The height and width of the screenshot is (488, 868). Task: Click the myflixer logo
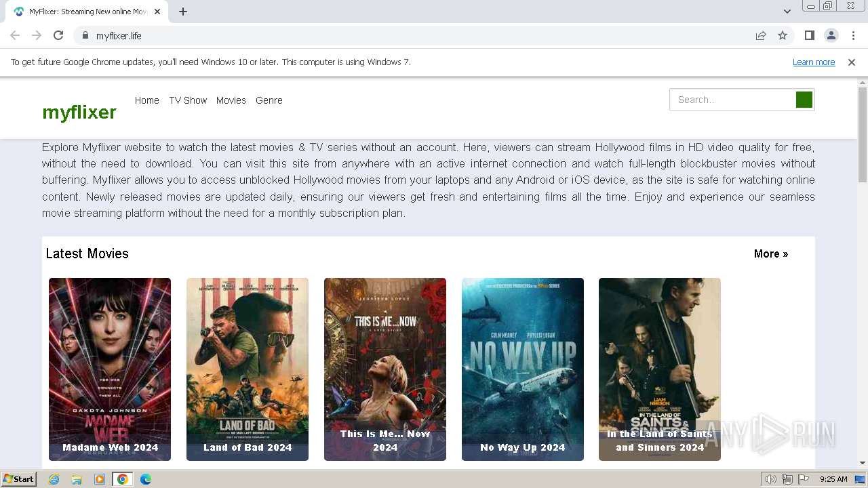click(79, 112)
